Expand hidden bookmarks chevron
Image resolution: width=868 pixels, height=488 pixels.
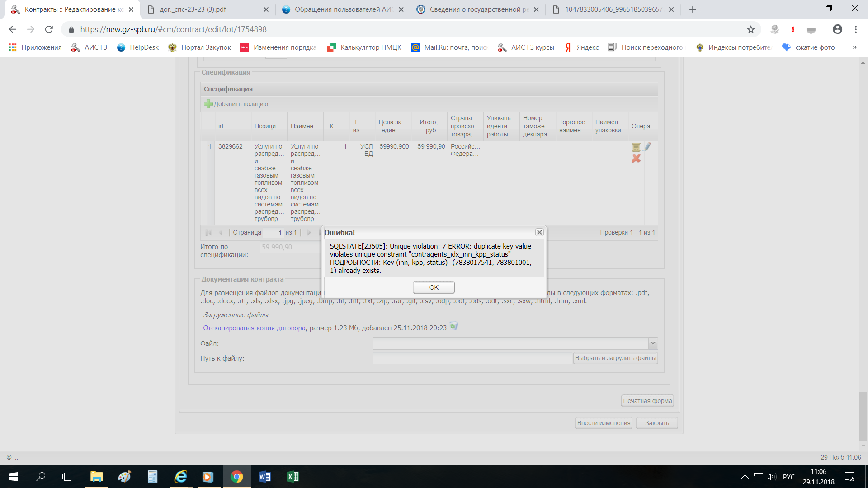[x=854, y=47]
